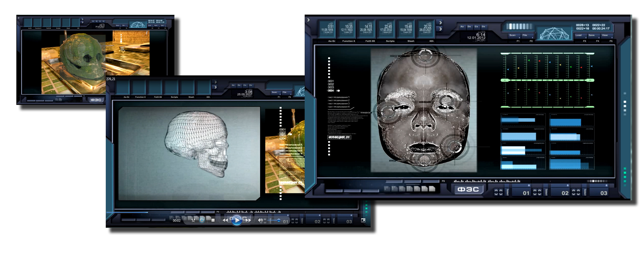Click the Select button left of slot 01
This screenshot has width=644, height=254.
[x=508, y=192]
